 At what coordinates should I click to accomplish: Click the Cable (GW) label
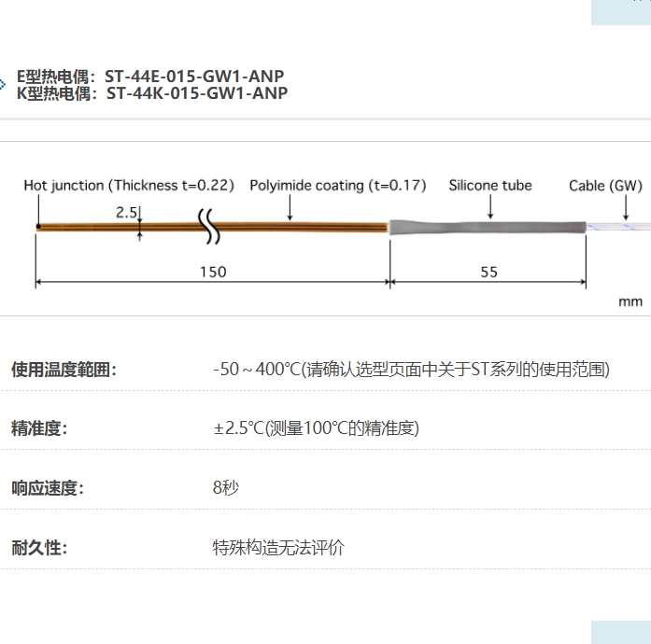click(x=606, y=186)
